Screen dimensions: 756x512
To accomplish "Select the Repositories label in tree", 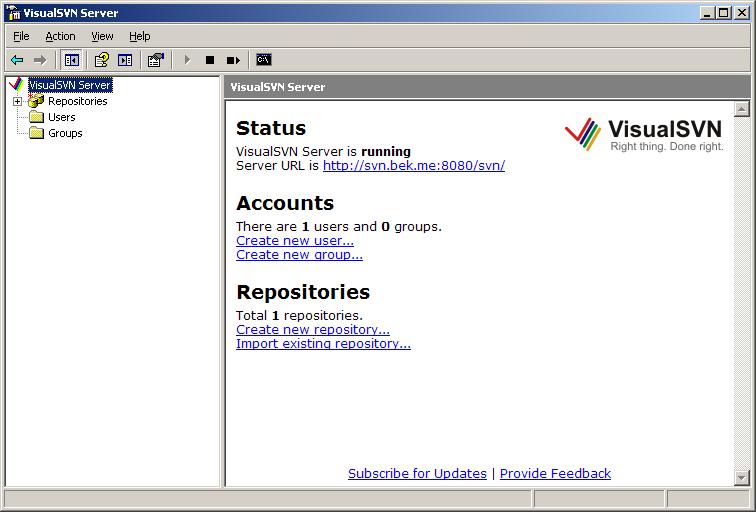I will [x=78, y=101].
